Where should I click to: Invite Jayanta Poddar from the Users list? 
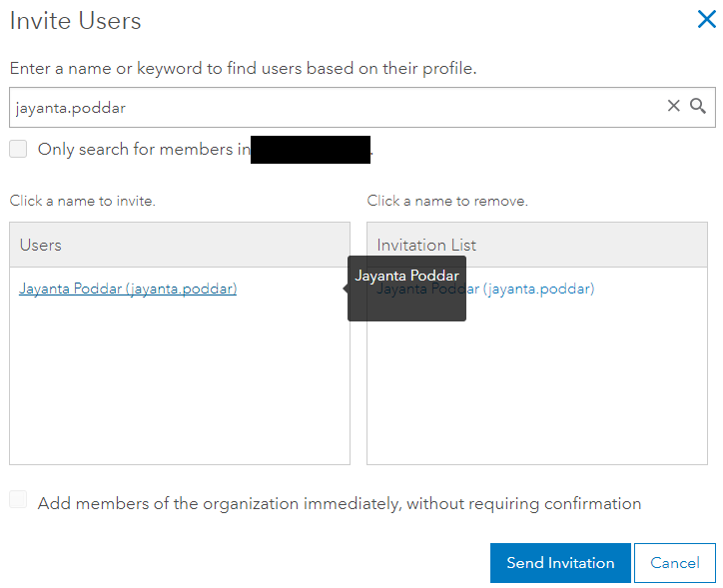click(128, 290)
